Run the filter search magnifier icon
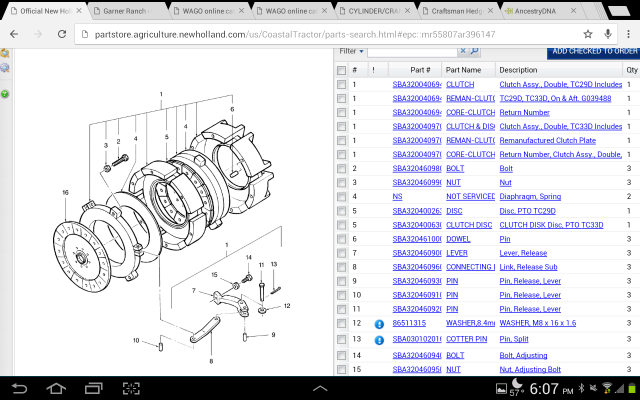The width and height of the screenshot is (640, 400). coord(474,51)
